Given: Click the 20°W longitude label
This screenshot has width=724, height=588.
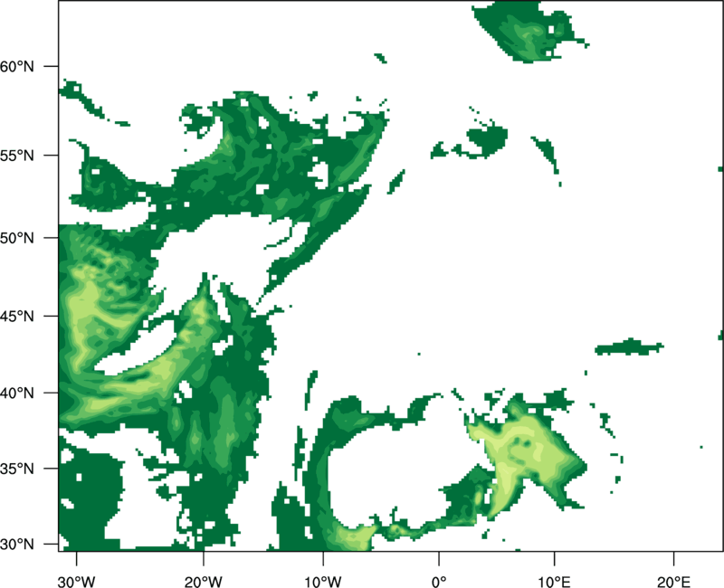Looking at the screenshot, I should [x=204, y=581].
